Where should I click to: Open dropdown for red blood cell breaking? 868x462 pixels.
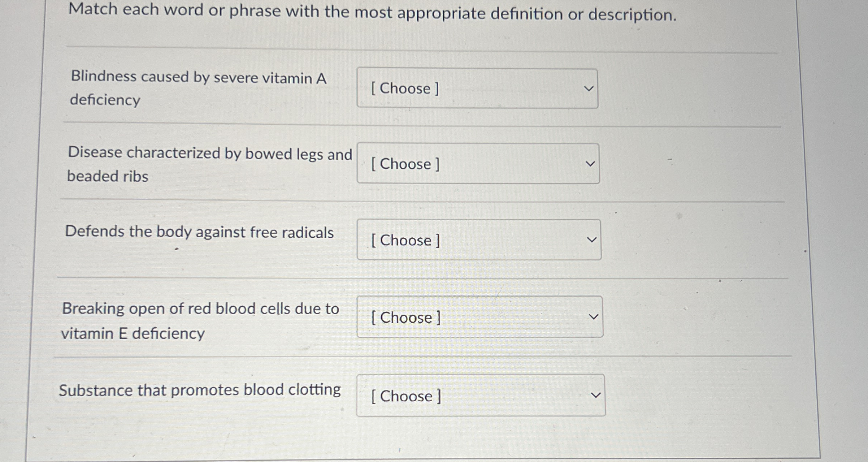pos(479,317)
